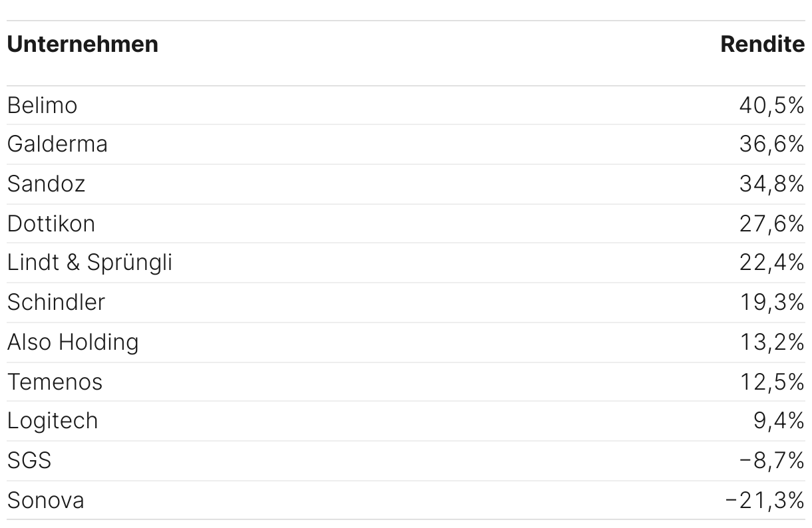Click the Unternehmen column header
812x528 pixels.
coord(83,45)
